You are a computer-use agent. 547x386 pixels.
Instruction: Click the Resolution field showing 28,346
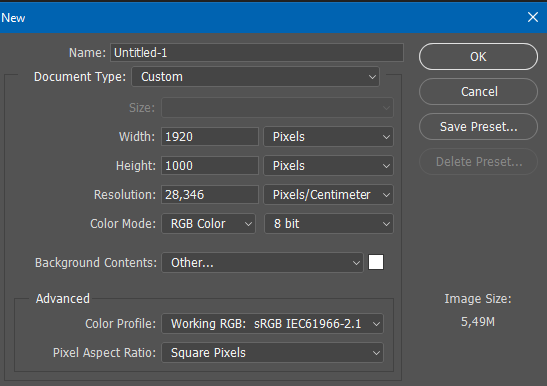210,194
